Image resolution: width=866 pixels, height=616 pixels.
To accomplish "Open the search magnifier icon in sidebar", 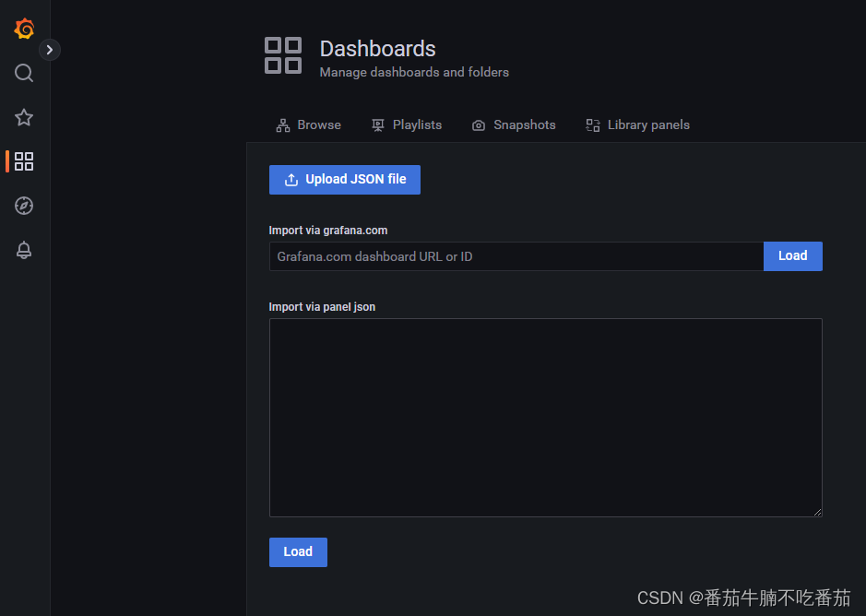I will (24, 73).
